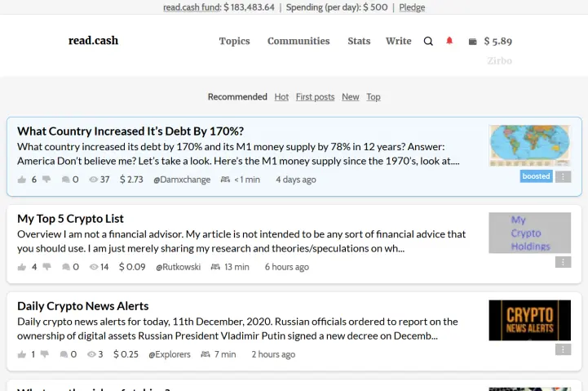
Task: Switch to the Hot feed tab
Action: point(281,97)
